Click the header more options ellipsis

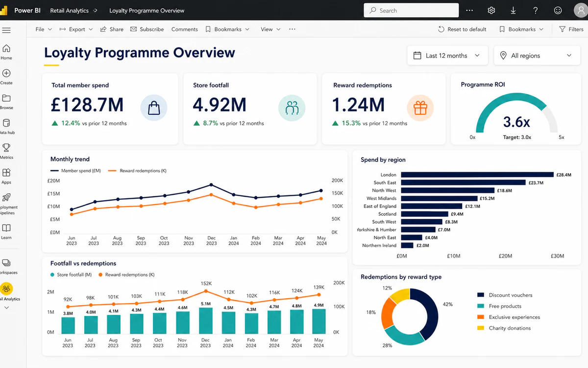(469, 10)
